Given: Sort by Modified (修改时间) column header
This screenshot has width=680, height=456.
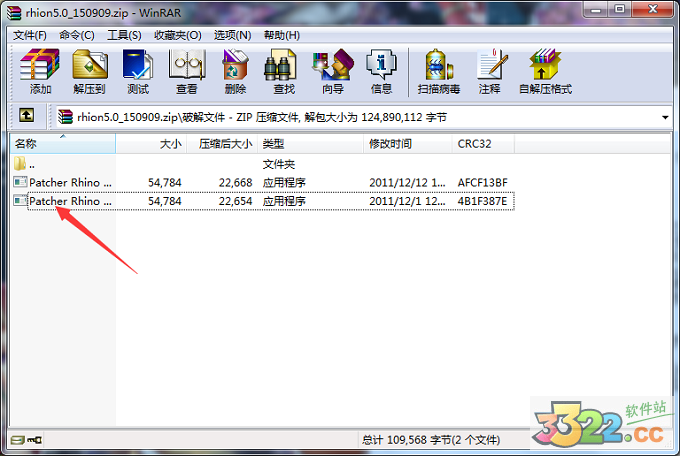Looking at the screenshot, I should [408, 144].
